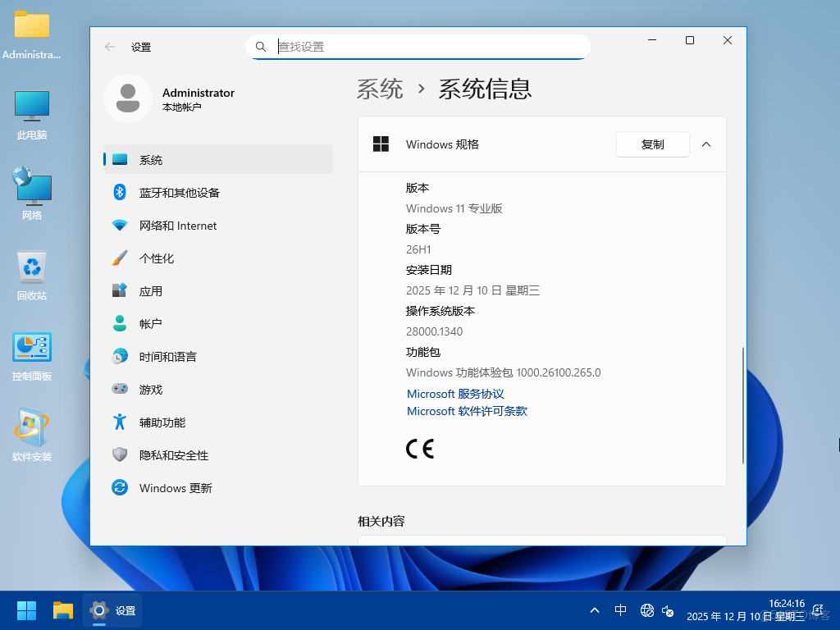Open the Microsoft 软件许可条款 link
Screen dimensions: 840x630
click(467, 411)
